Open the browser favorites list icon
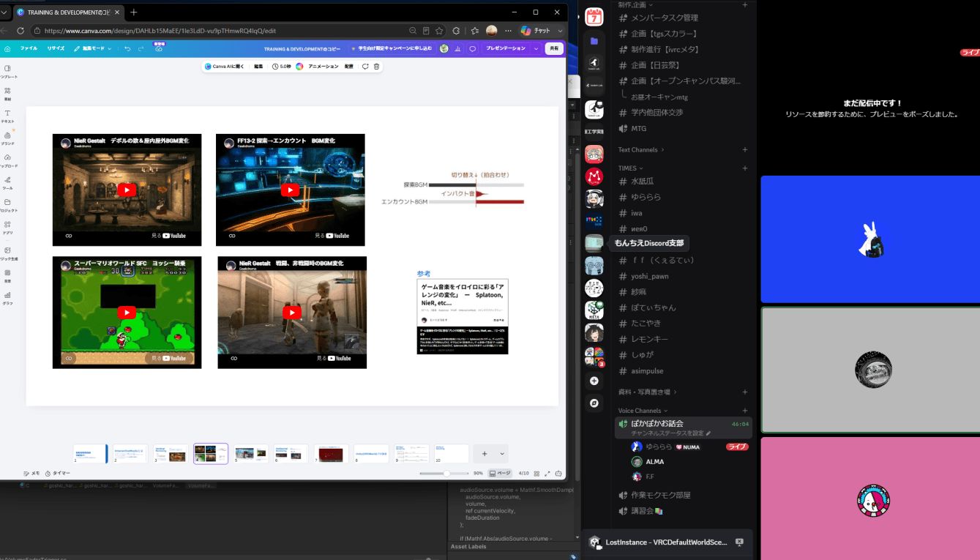Image resolution: width=980 pixels, height=560 pixels. point(474,31)
